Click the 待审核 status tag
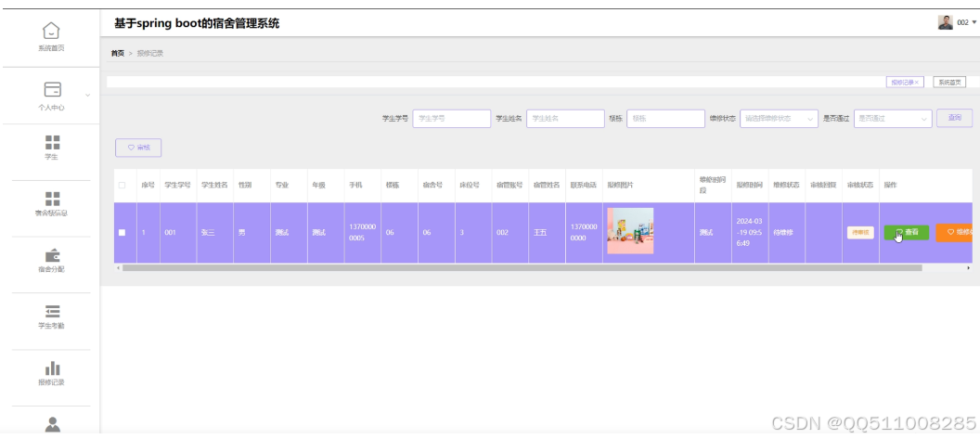The image size is (980, 439). [x=860, y=233]
